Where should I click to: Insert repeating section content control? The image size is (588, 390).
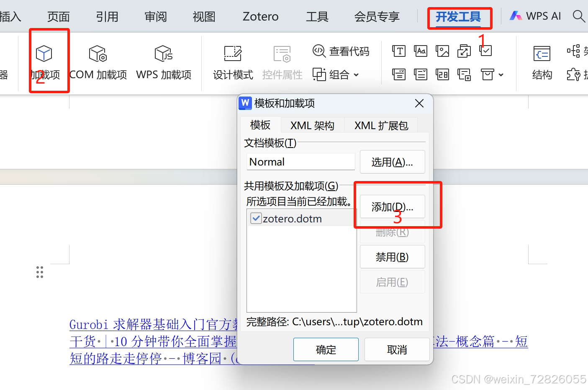coord(464,74)
